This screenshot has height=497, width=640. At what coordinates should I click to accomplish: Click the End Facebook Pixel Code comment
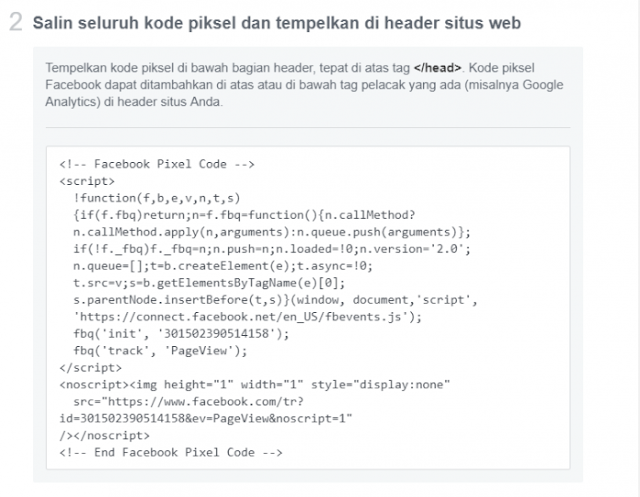(171, 453)
